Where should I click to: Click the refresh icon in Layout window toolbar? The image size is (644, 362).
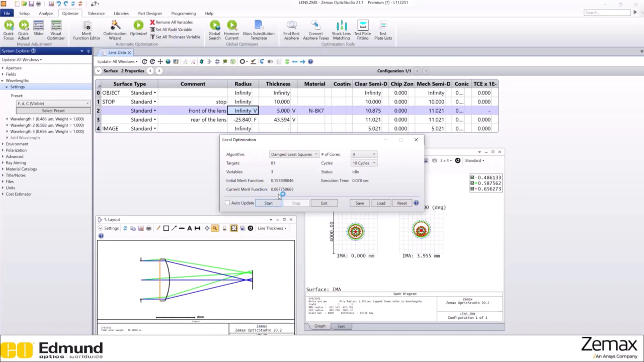click(x=125, y=228)
